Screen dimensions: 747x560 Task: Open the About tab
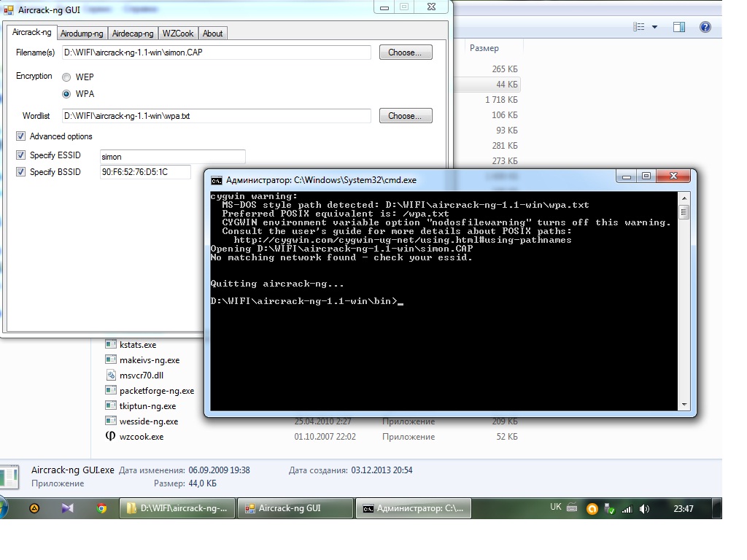(x=212, y=34)
